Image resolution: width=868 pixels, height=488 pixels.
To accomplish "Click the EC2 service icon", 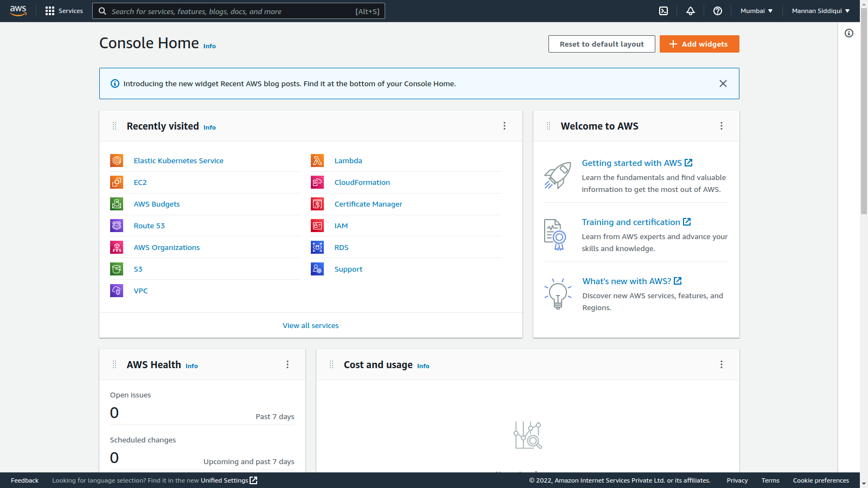I will 117,182.
